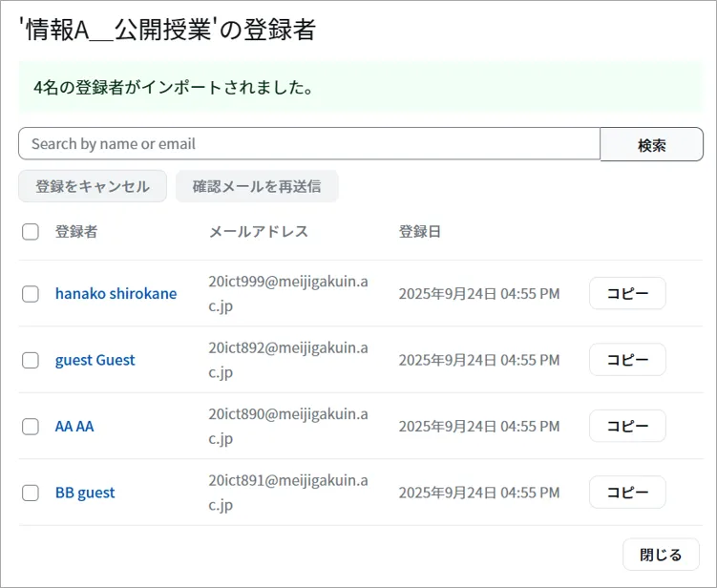Click the 登録をキャンセル button
The width and height of the screenshot is (717, 588).
[x=93, y=186]
